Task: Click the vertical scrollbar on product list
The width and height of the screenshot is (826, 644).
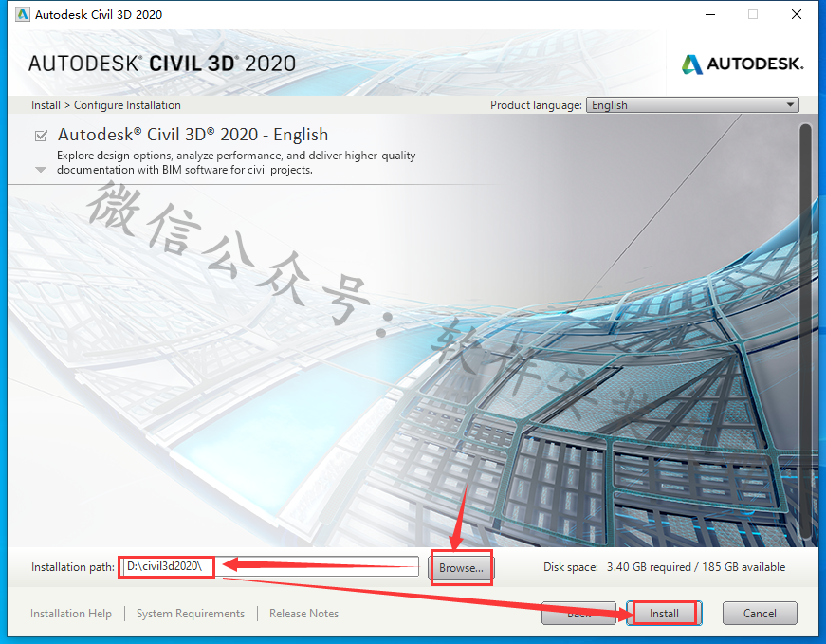Action: click(x=805, y=332)
